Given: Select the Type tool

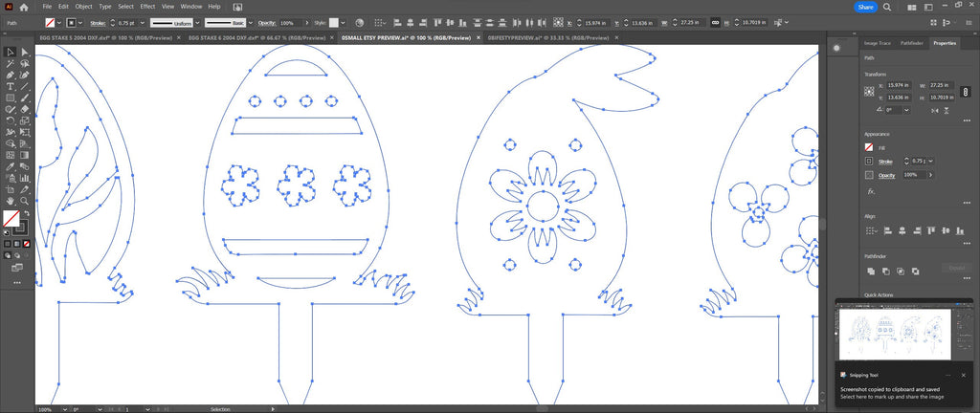Looking at the screenshot, I should [x=11, y=87].
